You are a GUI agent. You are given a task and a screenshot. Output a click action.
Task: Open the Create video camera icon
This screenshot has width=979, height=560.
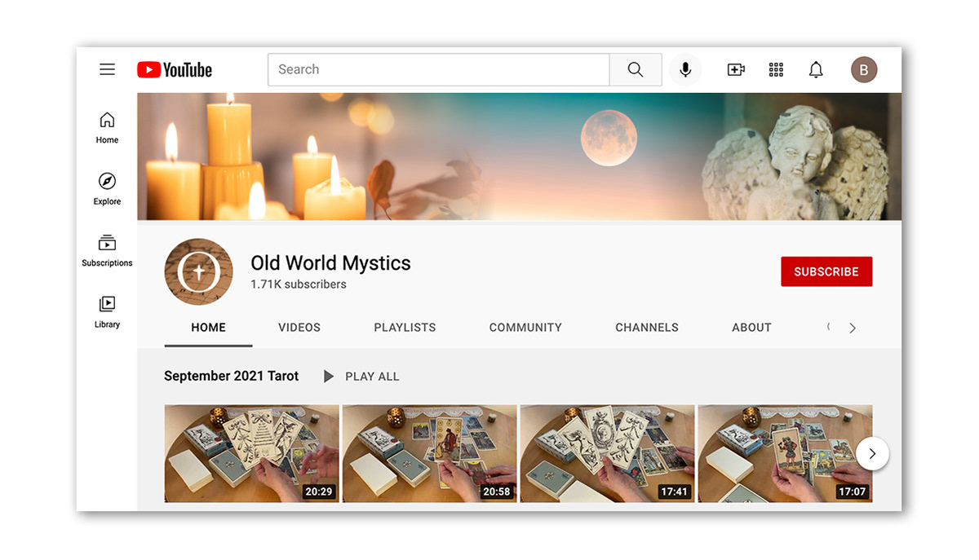point(736,70)
